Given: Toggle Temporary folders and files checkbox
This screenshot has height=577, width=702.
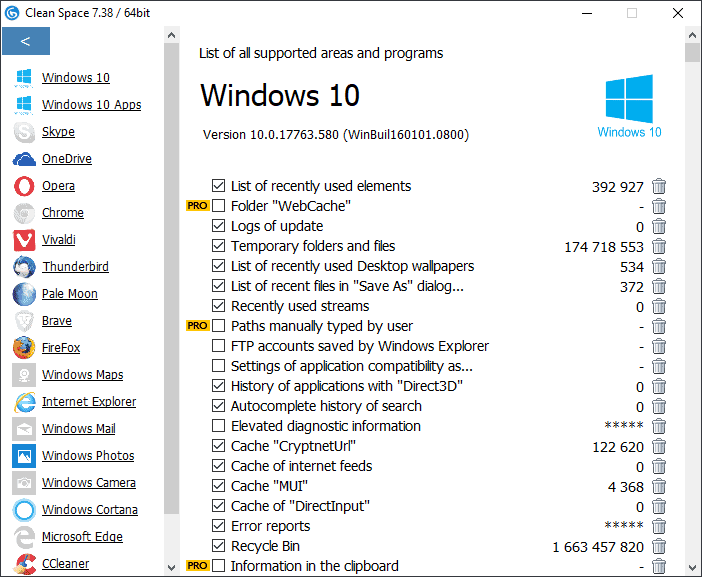Looking at the screenshot, I should (218, 245).
